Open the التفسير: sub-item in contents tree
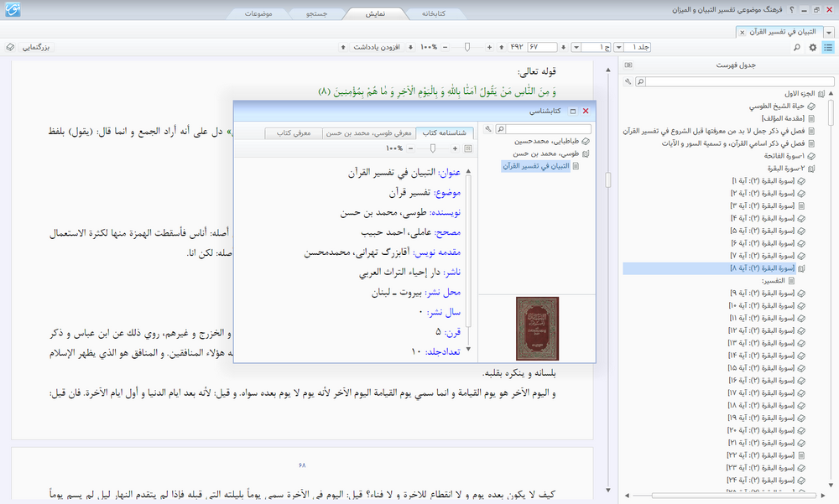 [774, 281]
